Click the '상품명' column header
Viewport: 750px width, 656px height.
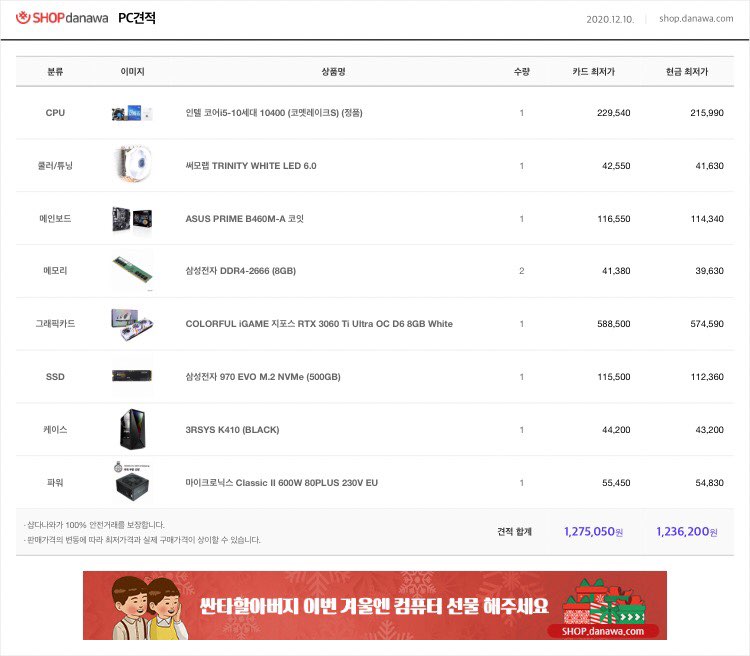333,71
